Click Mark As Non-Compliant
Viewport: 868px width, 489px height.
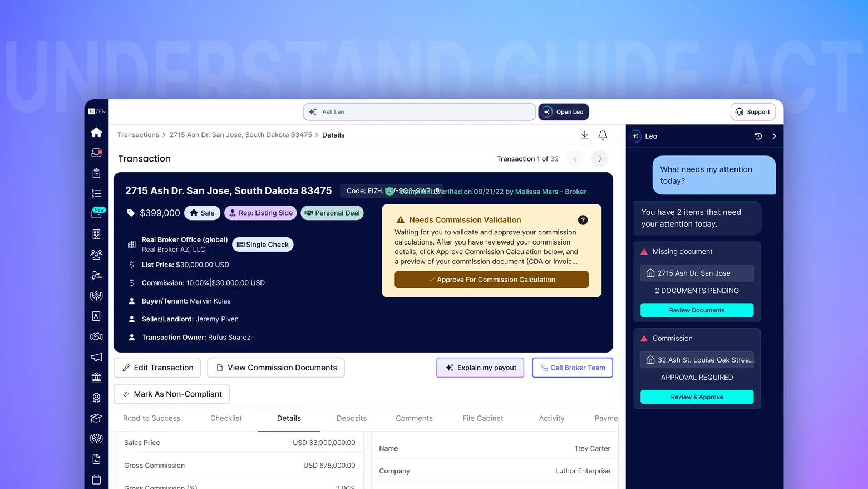coord(171,394)
